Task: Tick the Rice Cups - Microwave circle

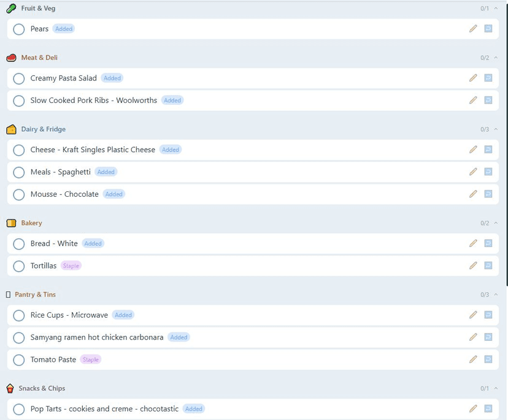Action: click(19, 316)
